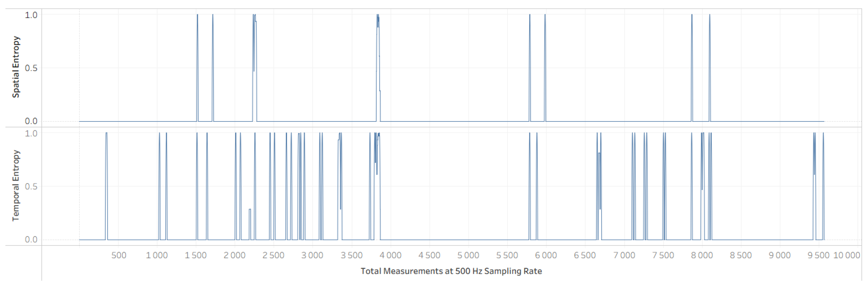Image resolution: width=868 pixels, height=284 pixels.
Task: Select the 9 500 x-axis tick label
Action: coord(818,255)
